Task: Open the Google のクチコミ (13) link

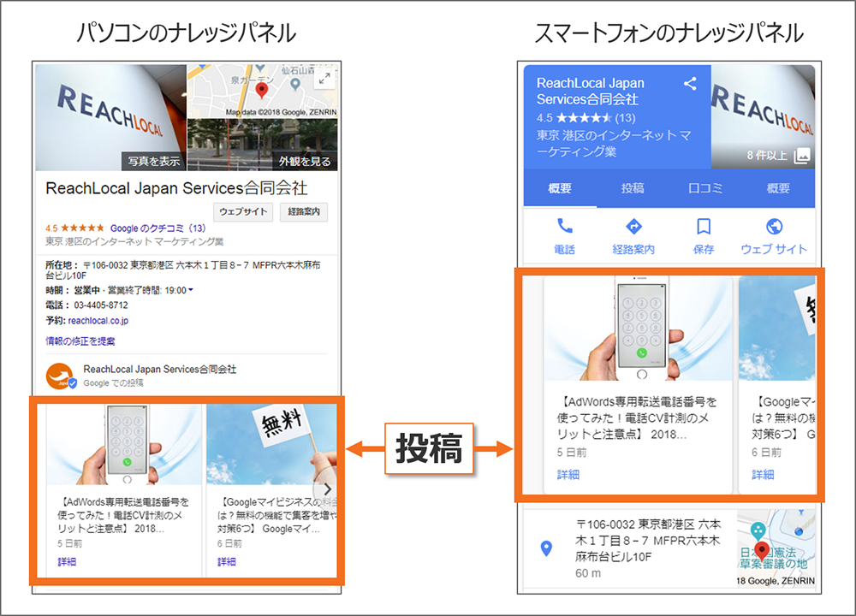Action: click(x=158, y=228)
